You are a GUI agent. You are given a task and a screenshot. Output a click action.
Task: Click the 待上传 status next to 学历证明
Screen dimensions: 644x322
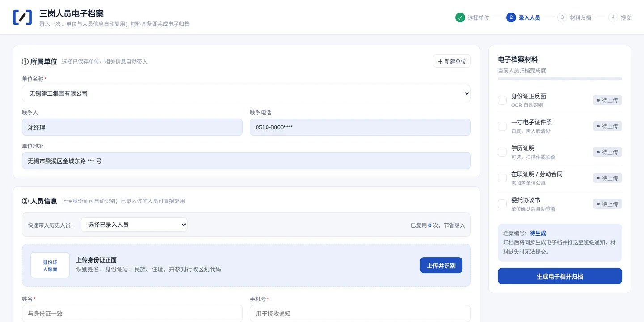pos(607,152)
